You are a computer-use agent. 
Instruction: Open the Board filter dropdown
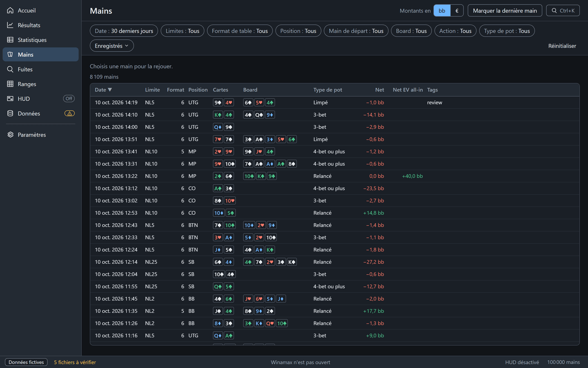411,31
